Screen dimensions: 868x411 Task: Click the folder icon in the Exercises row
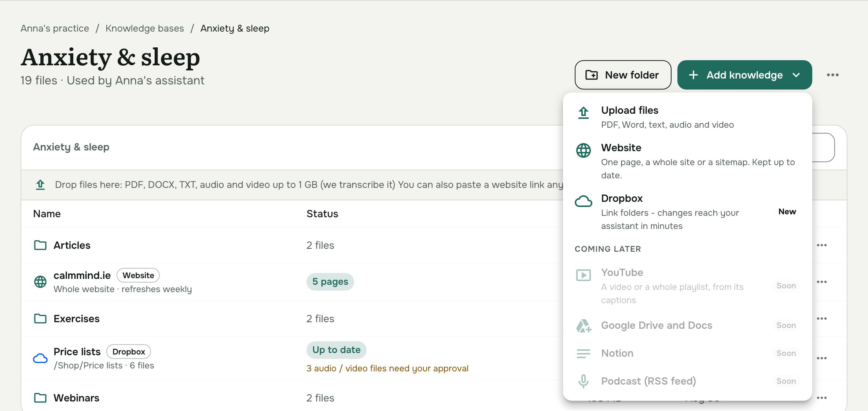pyautogui.click(x=40, y=319)
